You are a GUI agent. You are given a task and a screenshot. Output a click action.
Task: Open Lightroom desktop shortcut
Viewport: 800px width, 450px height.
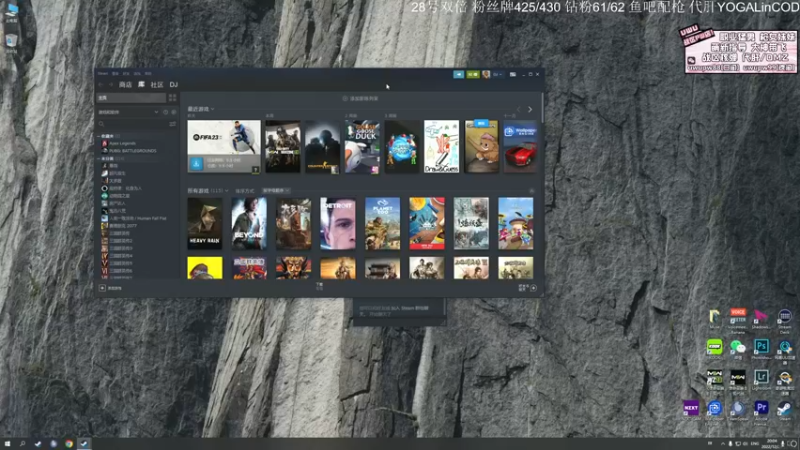click(761, 380)
